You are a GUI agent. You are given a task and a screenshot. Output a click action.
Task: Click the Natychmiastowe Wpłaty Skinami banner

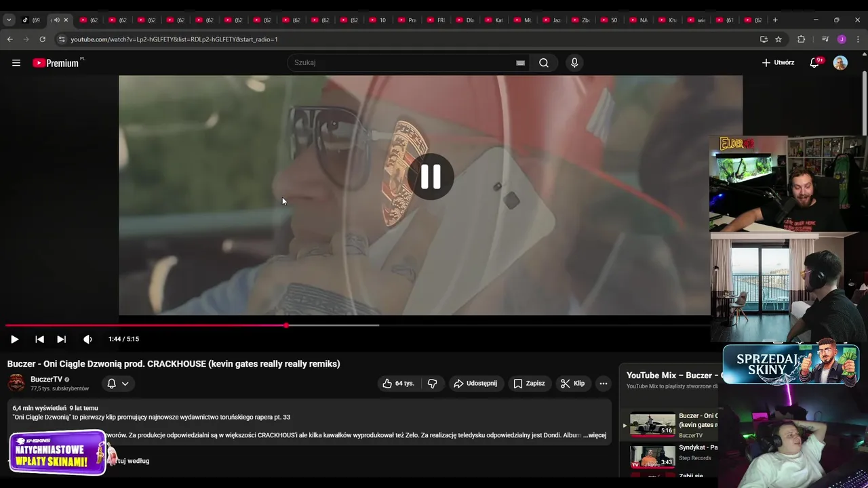tap(58, 453)
